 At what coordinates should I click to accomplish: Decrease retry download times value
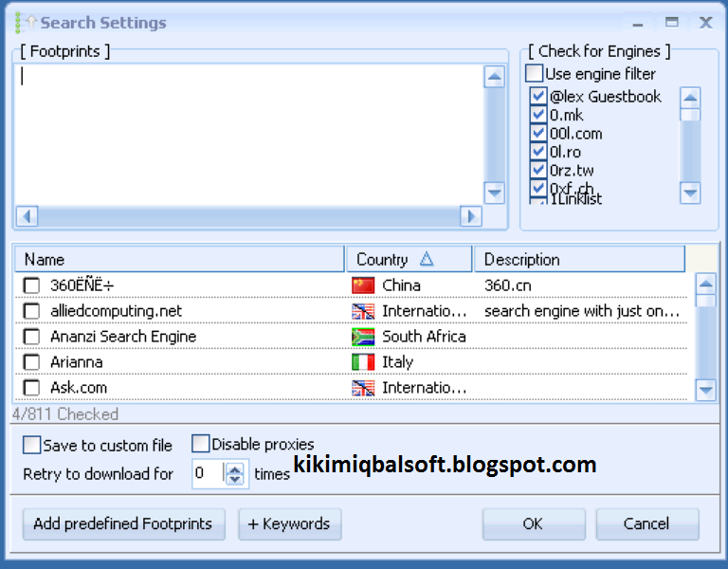pyautogui.click(x=235, y=479)
